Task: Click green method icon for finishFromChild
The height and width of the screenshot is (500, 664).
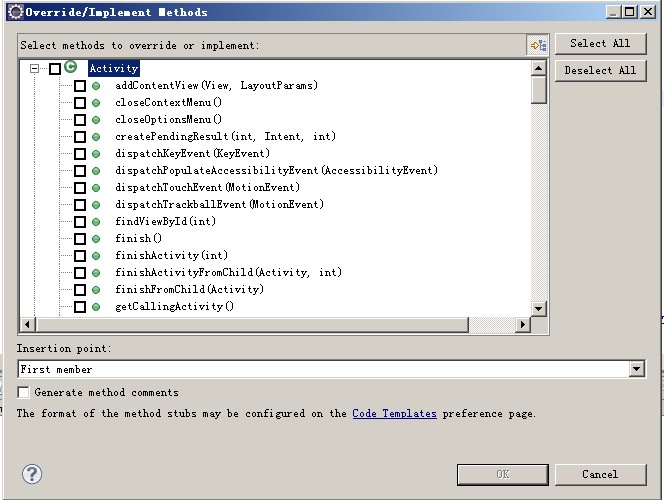Action: click(x=96, y=290)
